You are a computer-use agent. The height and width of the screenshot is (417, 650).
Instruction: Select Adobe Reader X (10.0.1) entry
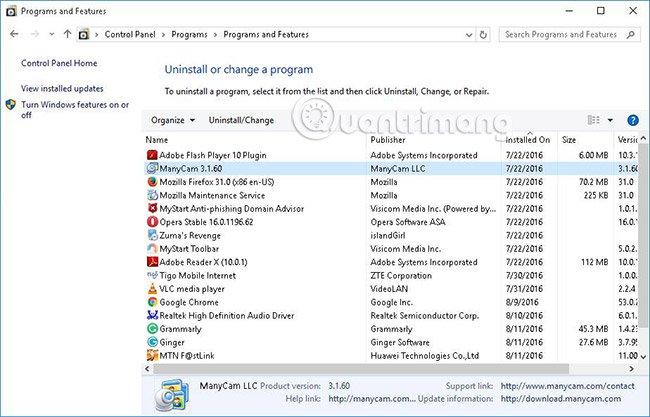(x=204, y=262)
